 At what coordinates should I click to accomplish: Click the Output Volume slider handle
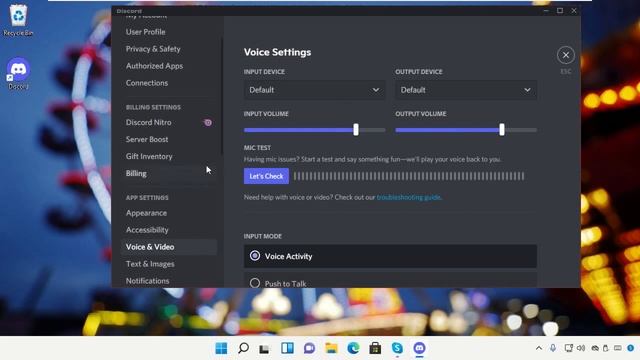tap(502, 130)
